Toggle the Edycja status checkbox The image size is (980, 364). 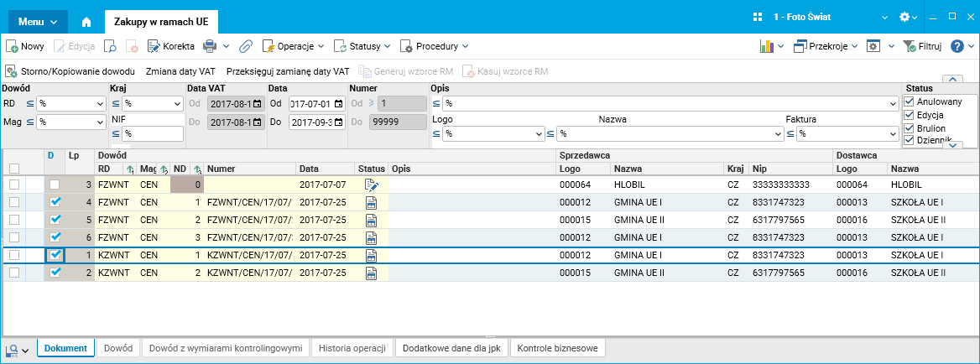tap(910, 115)
